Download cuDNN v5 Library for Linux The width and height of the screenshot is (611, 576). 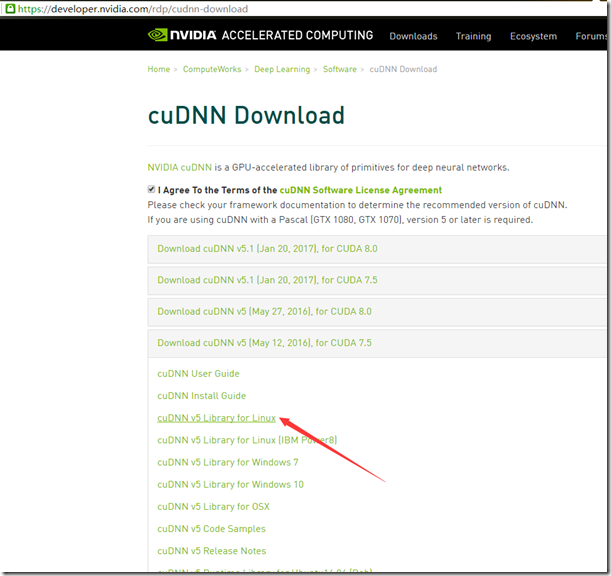coord(216,418)
